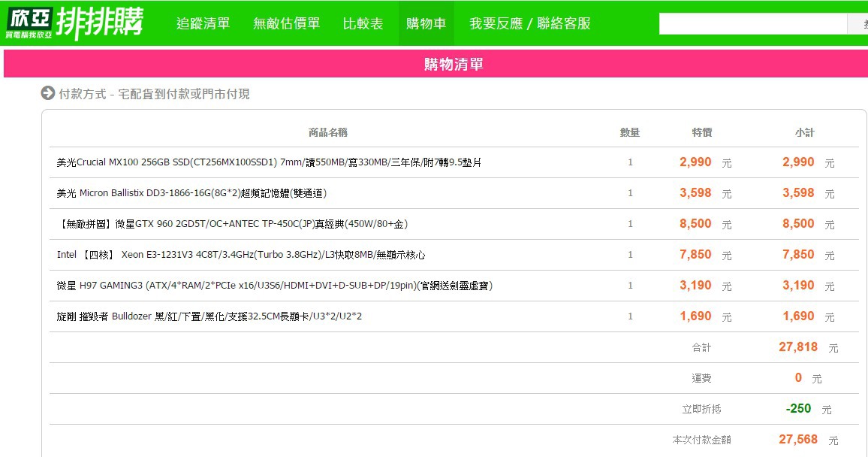Click the 小計 2,990 in MX100 SSD row

[x=798, y=162]
